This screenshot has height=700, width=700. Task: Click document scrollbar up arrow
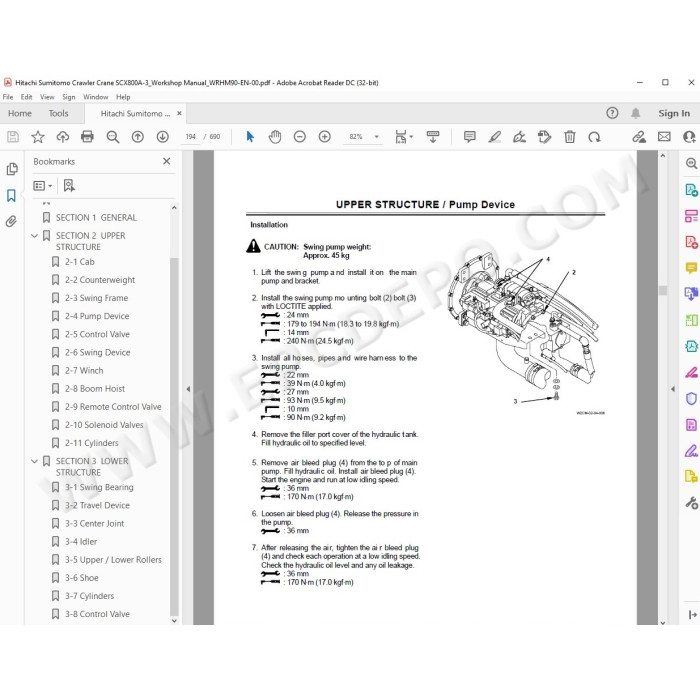point(662,156)
